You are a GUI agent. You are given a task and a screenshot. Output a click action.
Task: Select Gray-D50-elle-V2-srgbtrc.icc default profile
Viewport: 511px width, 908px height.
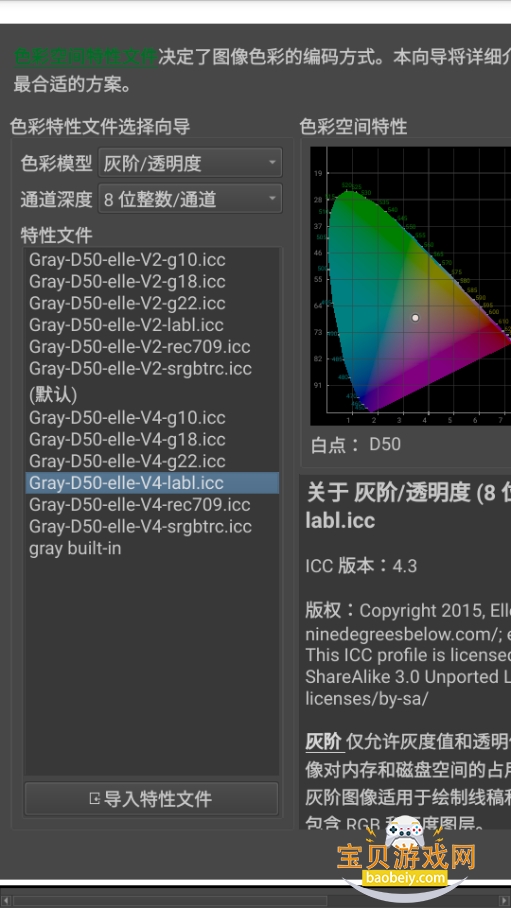(152, 380)
